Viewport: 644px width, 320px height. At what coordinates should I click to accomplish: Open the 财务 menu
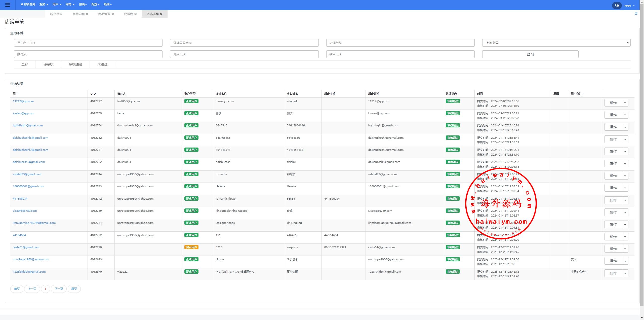click(70, 5)
